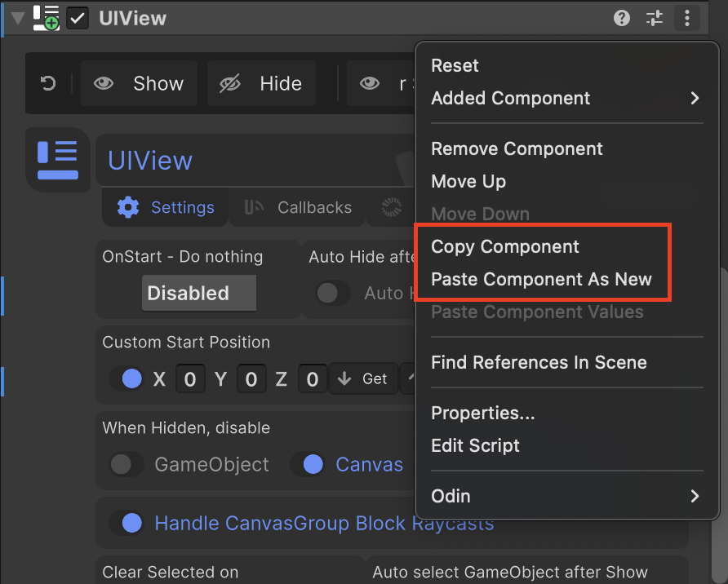This screenshot has width=728, height=584.
Task: Click the three-dot component options icon
Action: (687, 19)
